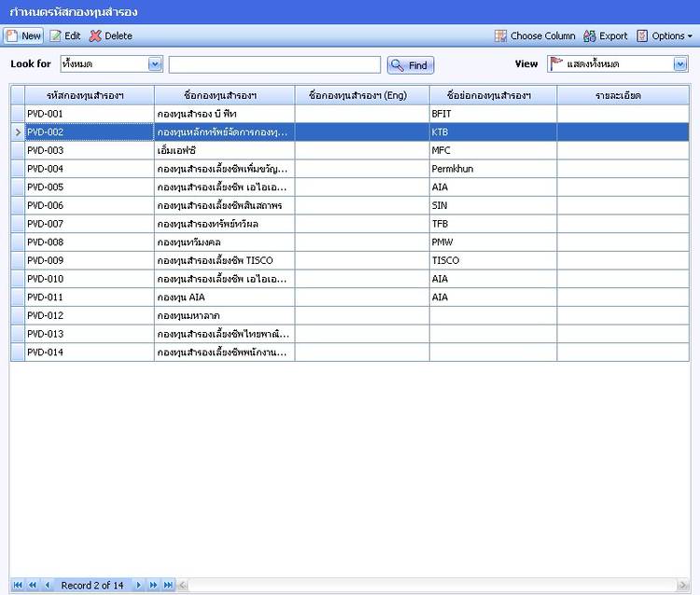Expand the Look for field dropdown

pyautogui.click(x=155, y=64)
